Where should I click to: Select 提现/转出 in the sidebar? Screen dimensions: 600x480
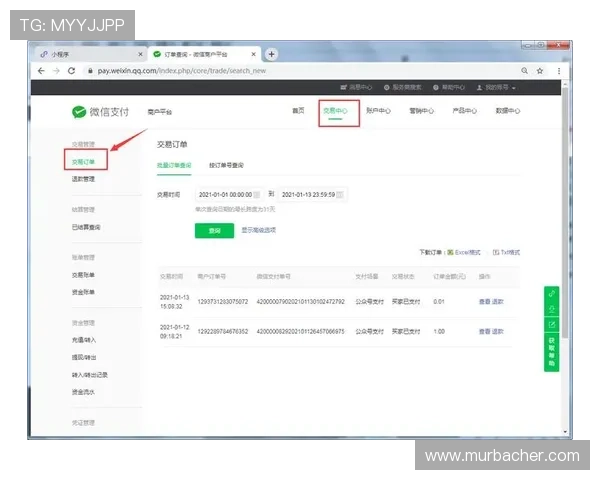click(84, 357)
